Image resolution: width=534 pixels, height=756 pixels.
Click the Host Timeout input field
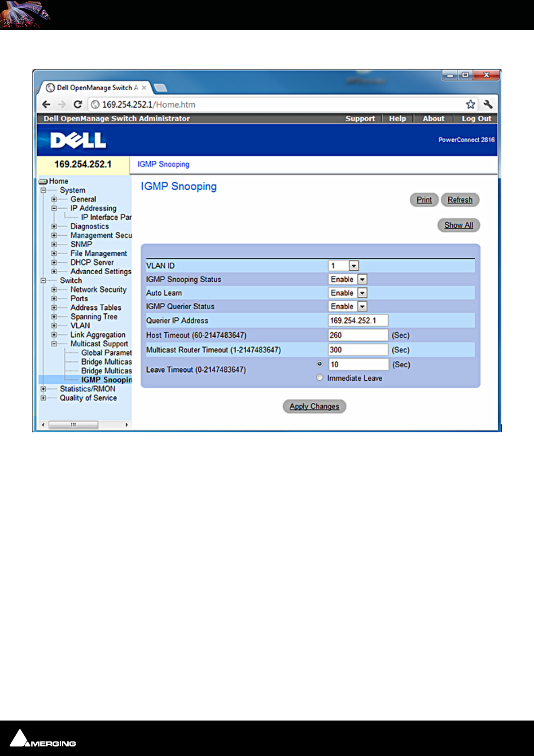click(x=358, y=335)
